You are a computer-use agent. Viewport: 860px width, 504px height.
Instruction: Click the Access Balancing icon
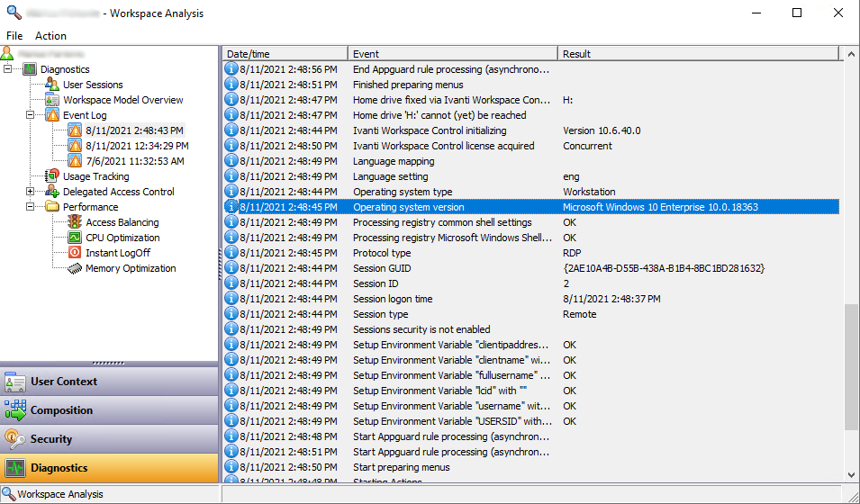coord(75,222)
